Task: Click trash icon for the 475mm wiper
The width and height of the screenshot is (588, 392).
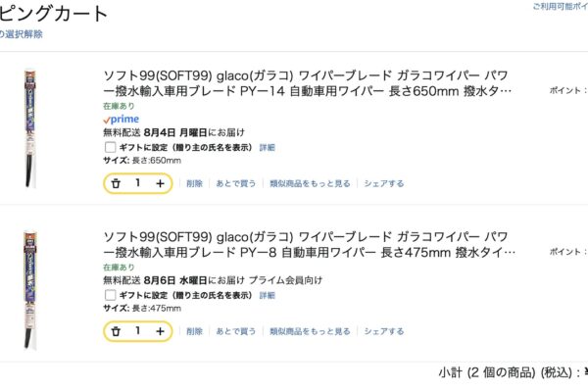Action: click(x=116, y=332)
